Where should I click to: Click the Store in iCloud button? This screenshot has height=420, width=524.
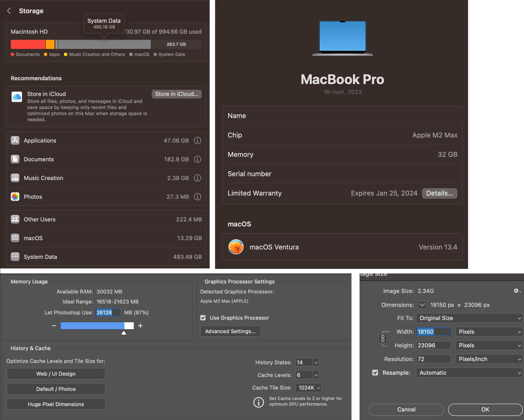click(177, 94)
